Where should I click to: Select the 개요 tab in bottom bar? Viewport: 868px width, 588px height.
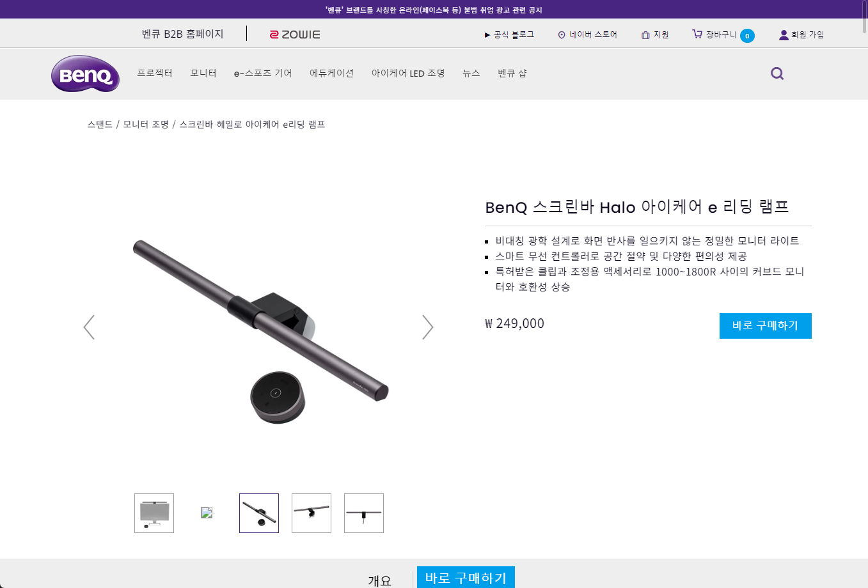(x=379, y=580)
